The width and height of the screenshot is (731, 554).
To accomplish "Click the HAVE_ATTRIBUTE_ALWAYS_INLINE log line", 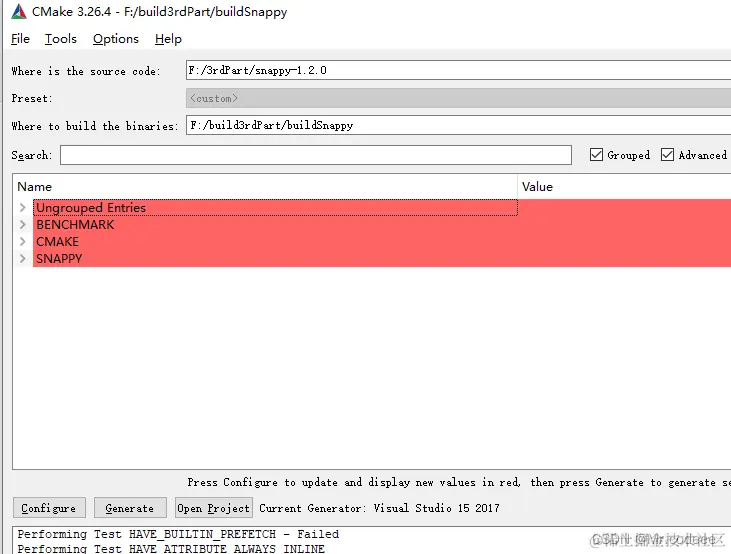I will pyautogui.click(x=171, y=548).
